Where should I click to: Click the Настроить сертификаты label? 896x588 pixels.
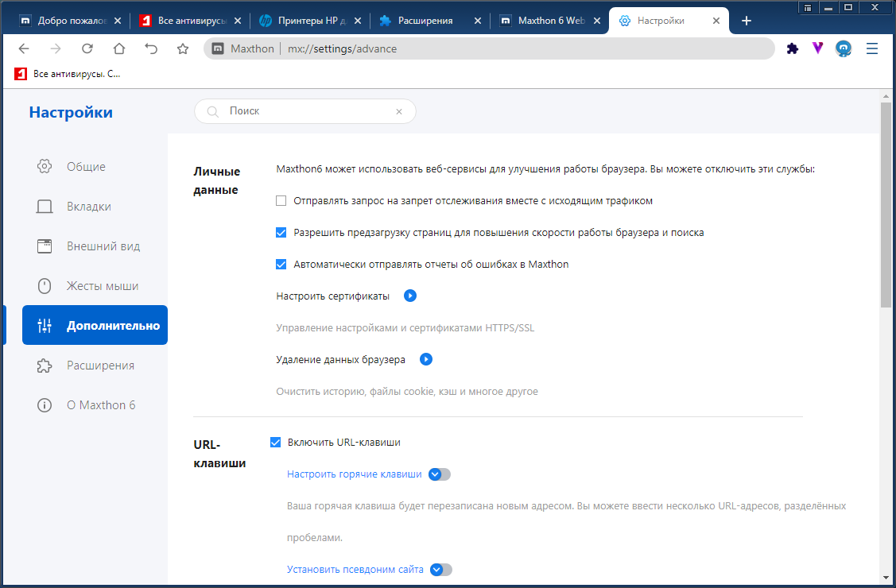click(x=332, y=296)
